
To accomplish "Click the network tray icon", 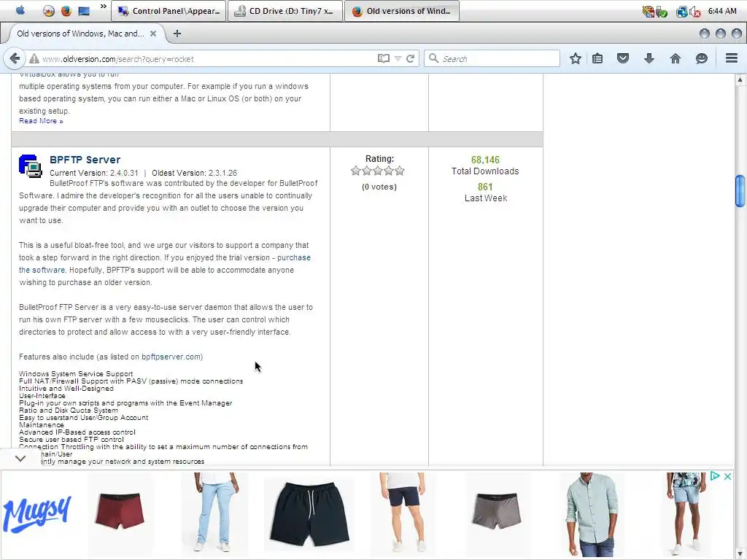I will [x=682, y=11].
